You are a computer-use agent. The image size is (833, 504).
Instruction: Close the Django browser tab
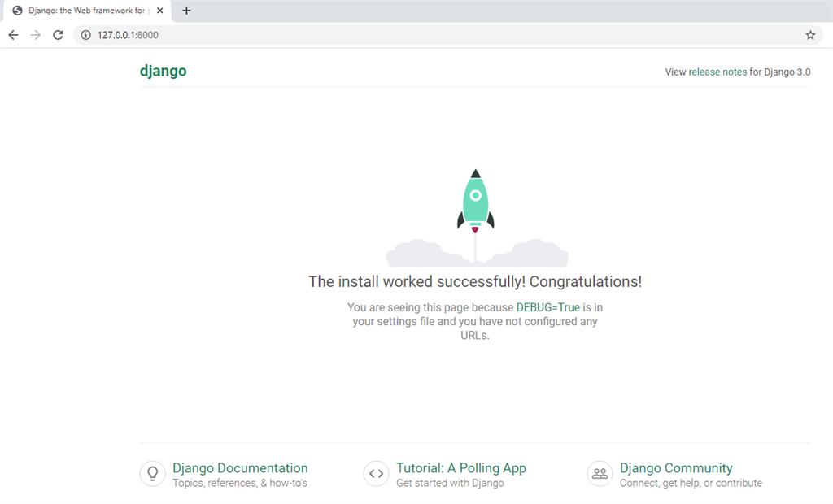tap(160, 11)
